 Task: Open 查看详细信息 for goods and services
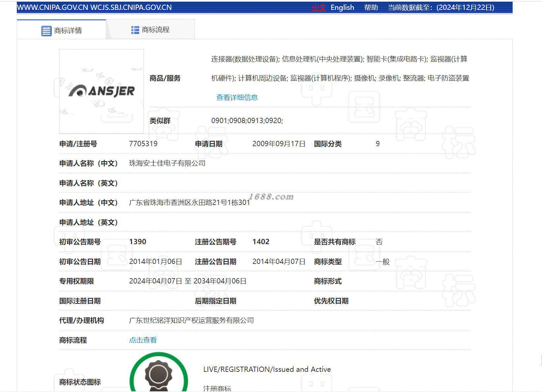coord(237,98)
